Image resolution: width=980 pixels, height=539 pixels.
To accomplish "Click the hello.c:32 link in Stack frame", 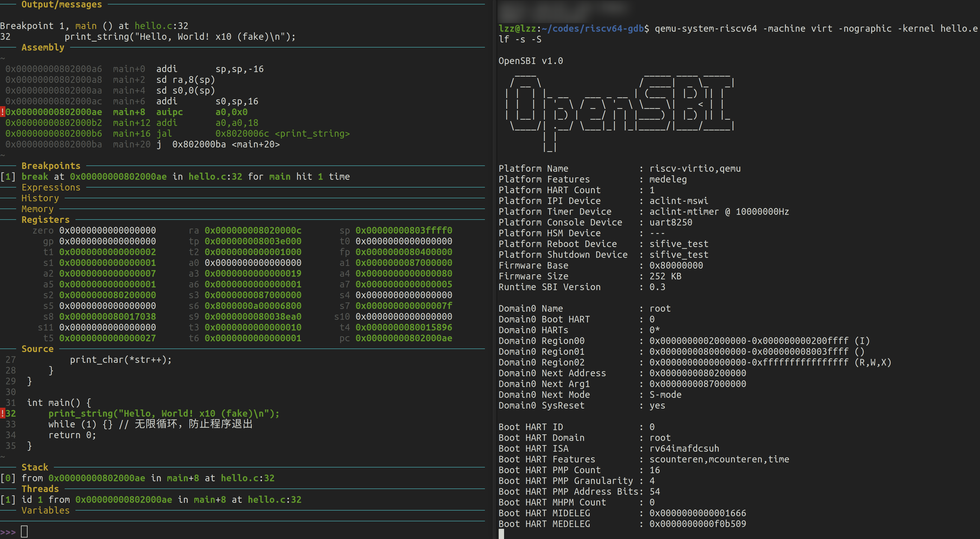I will click(248, 478).
